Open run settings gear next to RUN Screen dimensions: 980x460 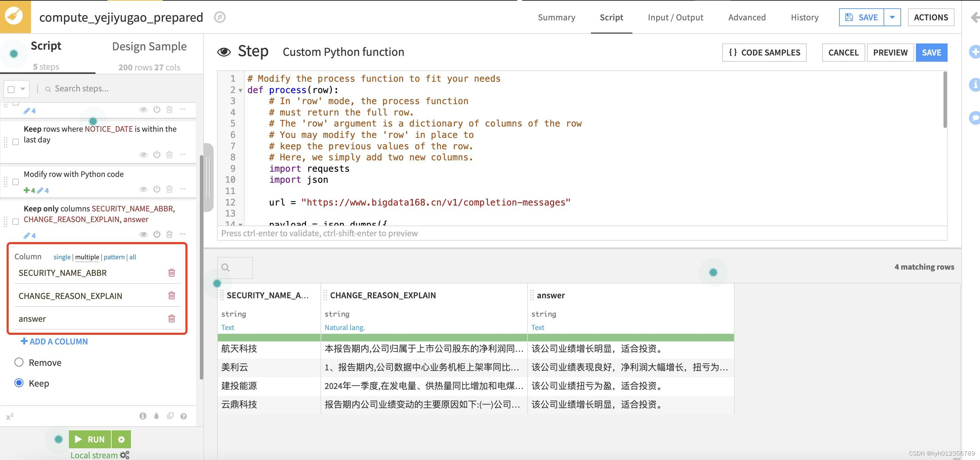pyautogui.click(x=121, y=439)
